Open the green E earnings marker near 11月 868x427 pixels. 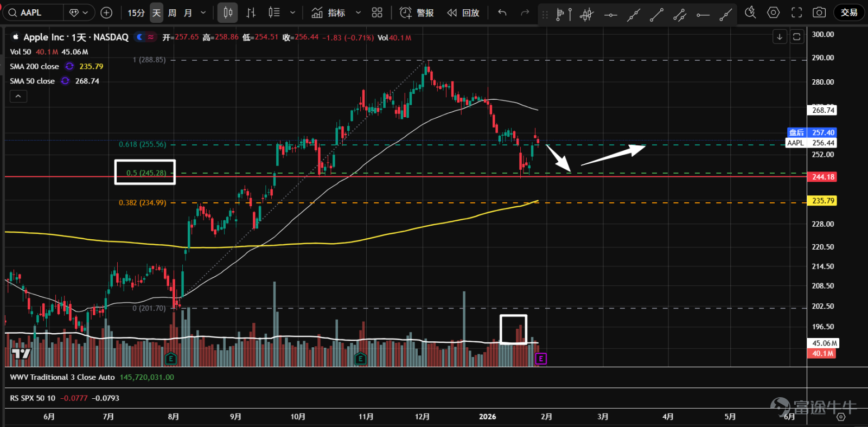[x=360, y=359]
